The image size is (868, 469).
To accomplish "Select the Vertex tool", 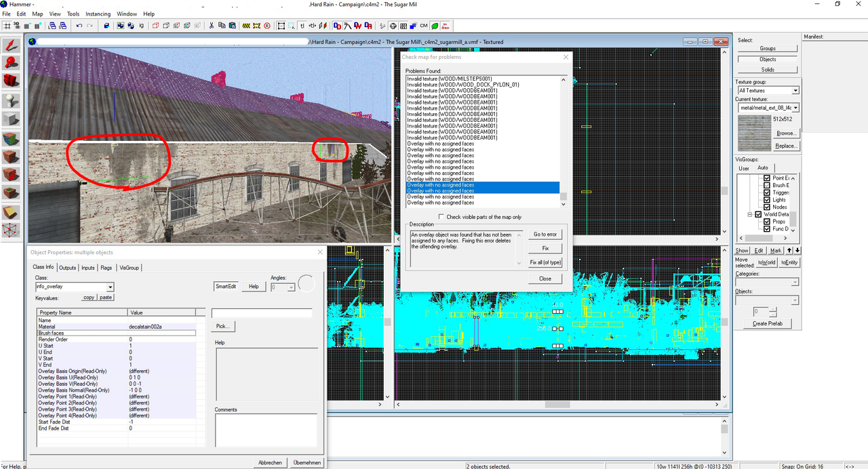I will coord(11,230).
